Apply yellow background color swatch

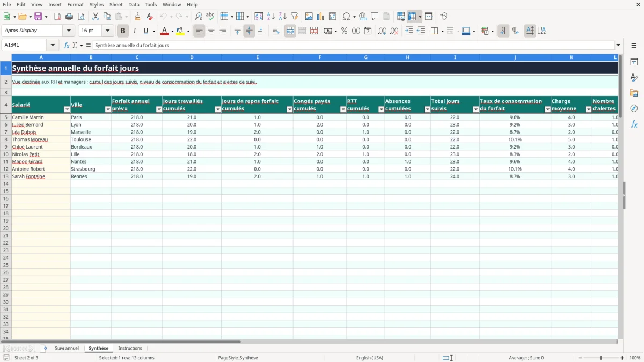180,31
